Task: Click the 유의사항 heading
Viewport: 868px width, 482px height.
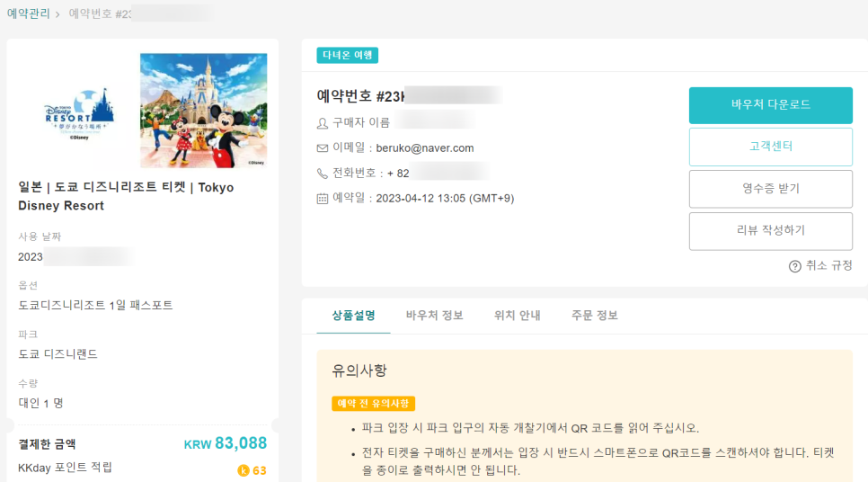Action: pyautogui.click(x=359, y=370)
